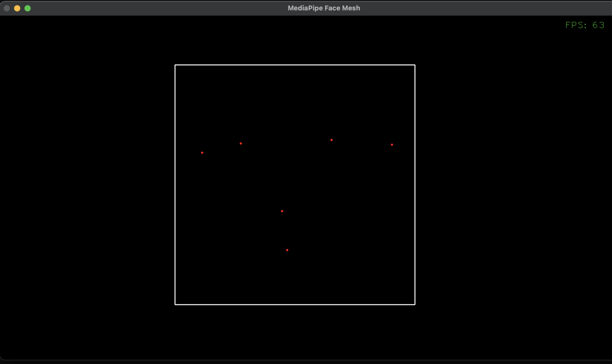Screen dimensions: 612x364
Task: Click the right edge of the bounding box
Action: click(415, 185)
